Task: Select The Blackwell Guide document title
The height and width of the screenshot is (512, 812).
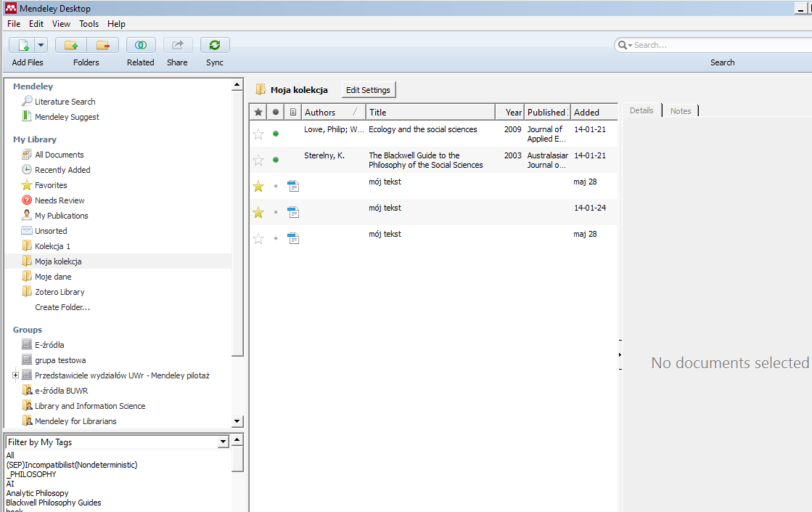Action: click(426, 160)
